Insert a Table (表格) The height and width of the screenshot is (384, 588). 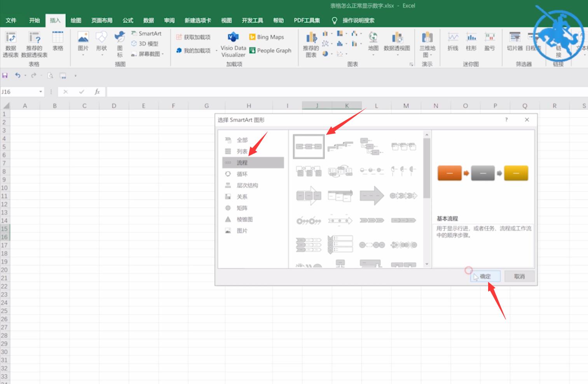(58, 41)
